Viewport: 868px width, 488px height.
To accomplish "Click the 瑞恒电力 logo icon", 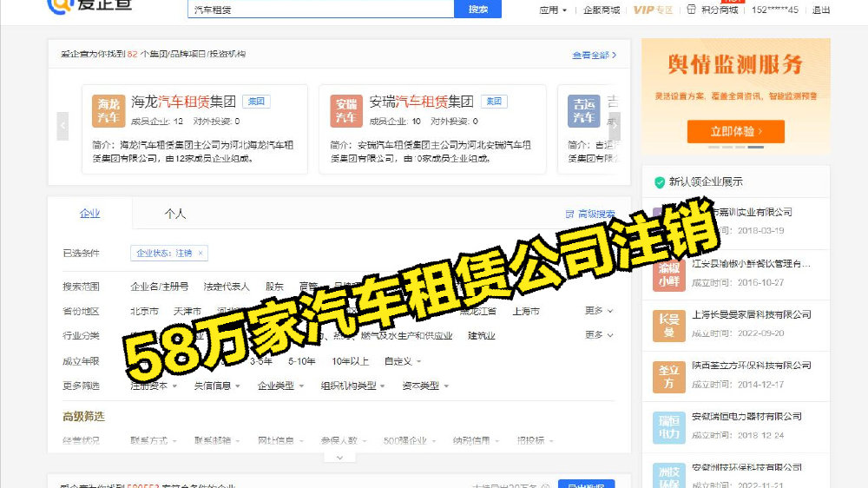I will pyautogui.click(x=668, y=427).
